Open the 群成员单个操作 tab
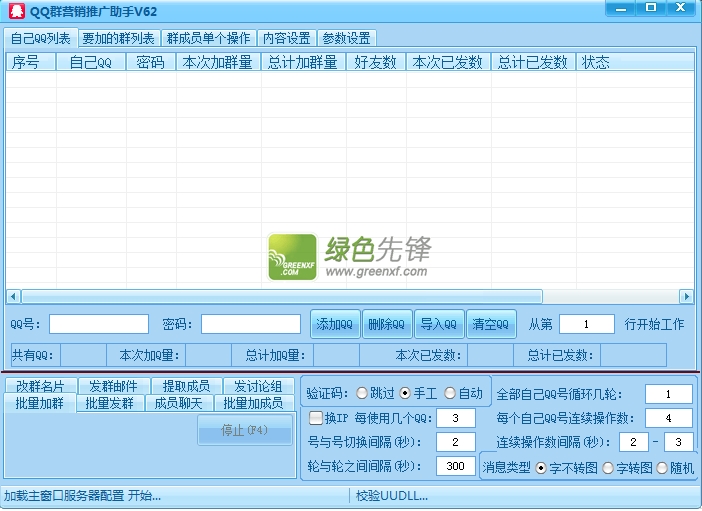Screen dimensions: 702x511 pos(209,39)
